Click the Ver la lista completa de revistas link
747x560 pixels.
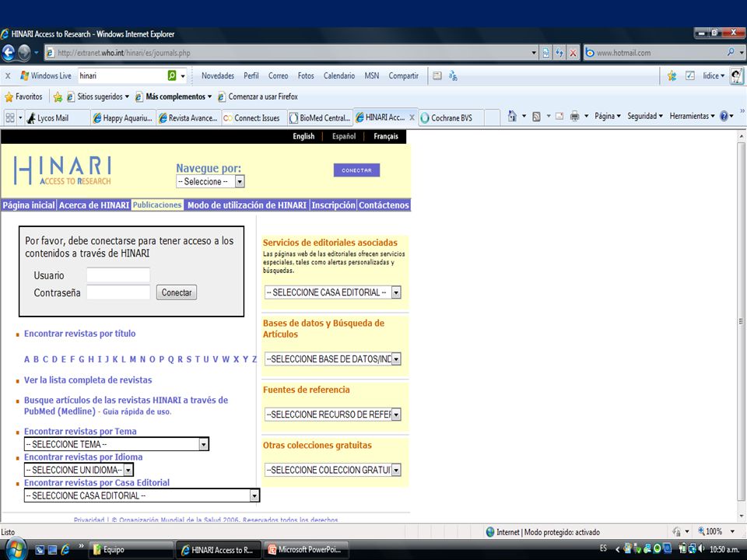(x=88, y=380)
